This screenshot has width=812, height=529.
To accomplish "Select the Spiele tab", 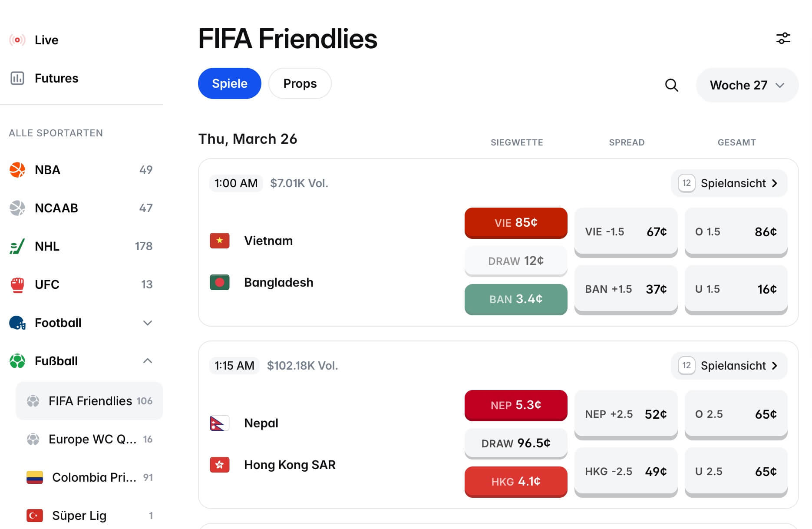I will point(229,83).
